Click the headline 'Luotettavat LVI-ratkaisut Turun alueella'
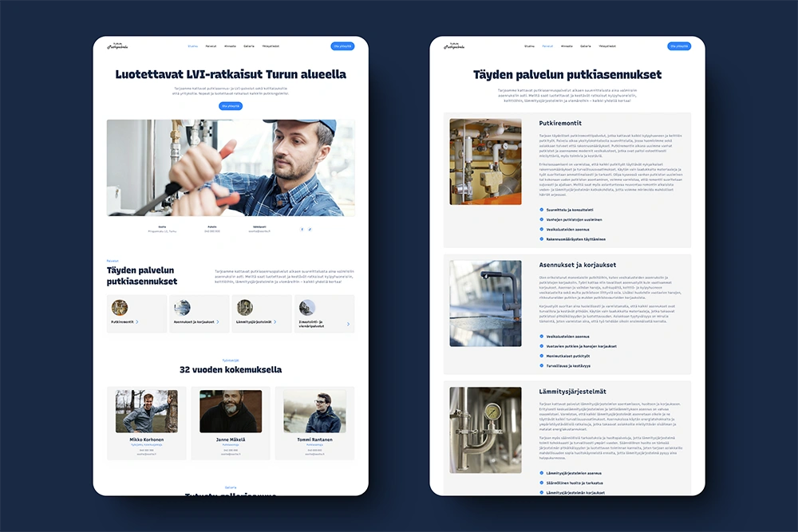The height and width of the screenshot is (532, 798). (231, 74)
